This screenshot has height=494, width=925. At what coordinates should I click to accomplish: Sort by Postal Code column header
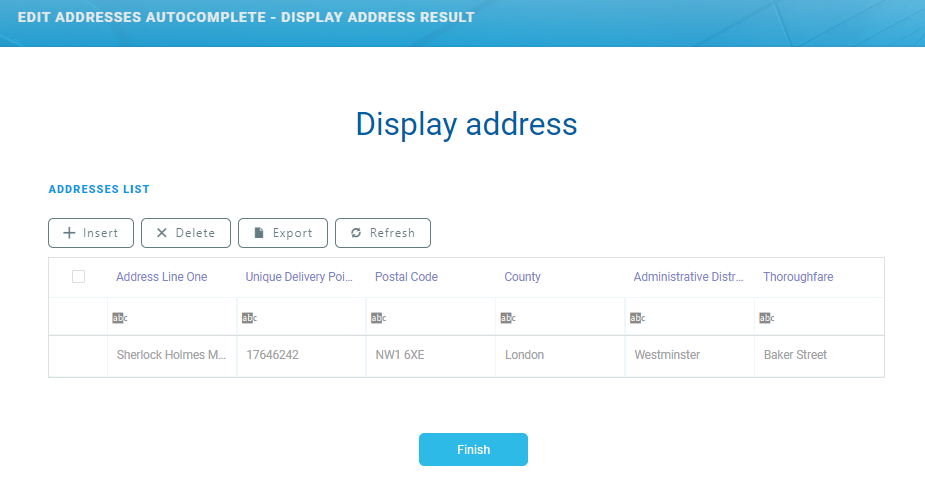click(x=406, y=277)
